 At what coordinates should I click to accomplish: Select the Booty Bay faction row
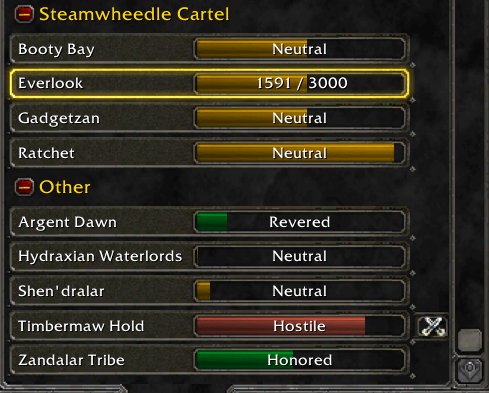click(x=210, y=49)
